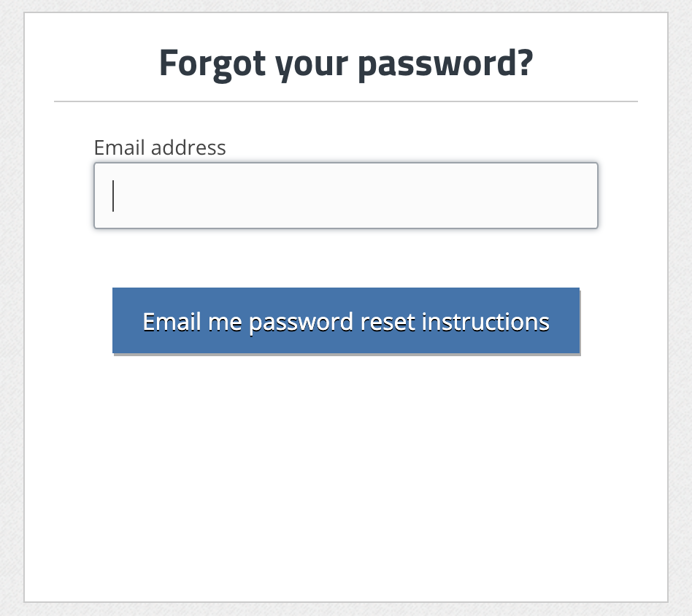
Task: Click the gray textured background outside card
Action: tap(12, 309)
